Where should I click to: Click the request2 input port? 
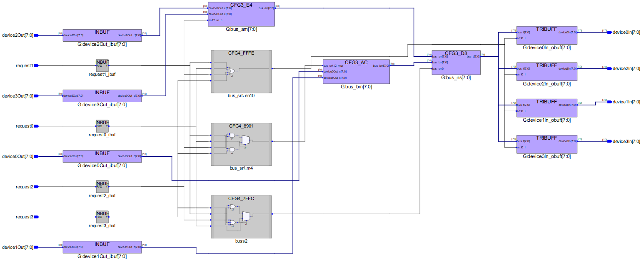(27, 187)
